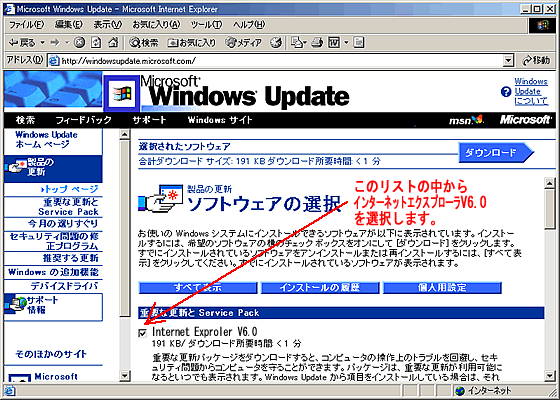Open the 検索 search toolbar button
The height and width of the screenshot is (400, 560).
click(144, 43)
